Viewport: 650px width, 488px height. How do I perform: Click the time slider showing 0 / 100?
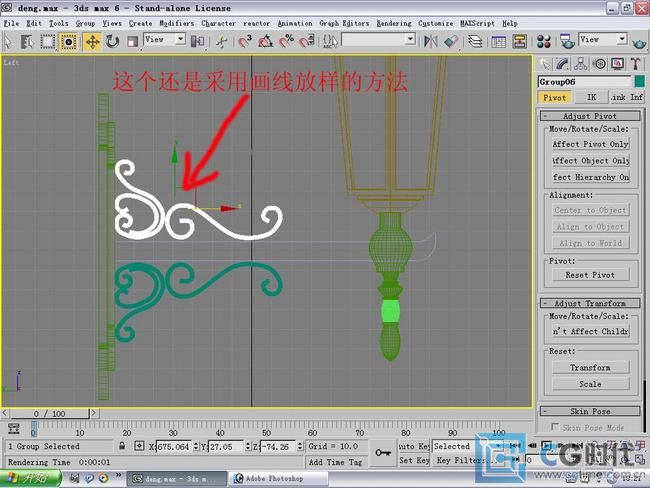(x=49, y=413)
